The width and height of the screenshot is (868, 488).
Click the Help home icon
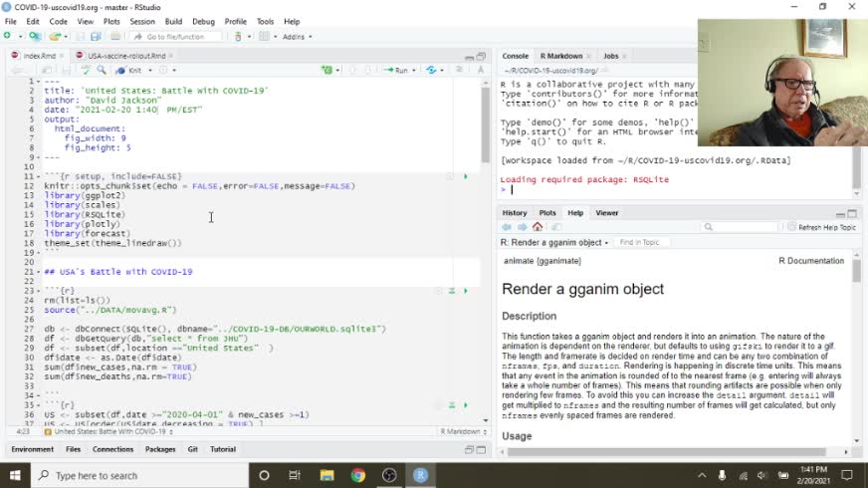pyautogui.click(x=537, y=226)
